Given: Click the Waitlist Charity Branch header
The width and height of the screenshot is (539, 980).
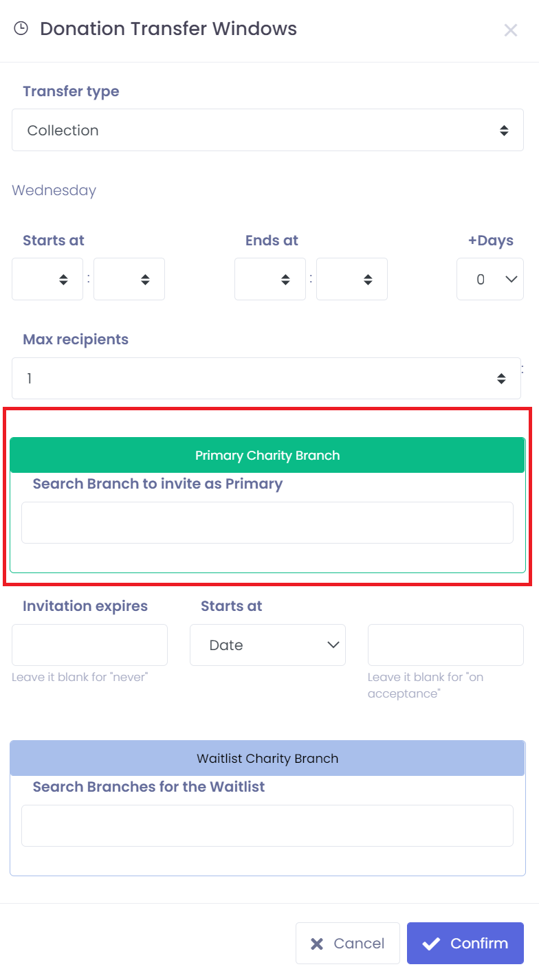Looking at the screenshot, I should (x=267, y=758).
